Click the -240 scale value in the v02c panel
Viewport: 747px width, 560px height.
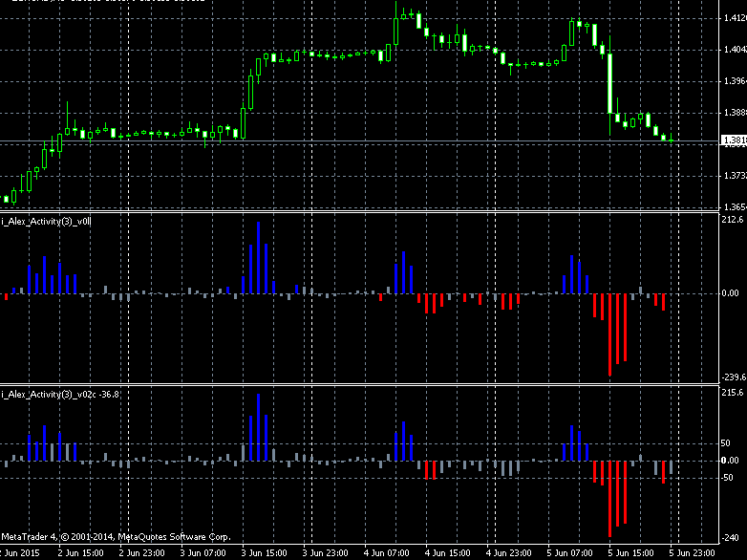click(730, 538)
